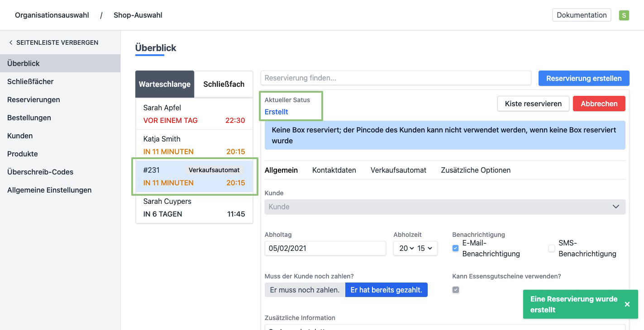Switch to Zusätzliche Optionen tab
The width and height of the screenshot is (644, 330).
coord(475,170)
